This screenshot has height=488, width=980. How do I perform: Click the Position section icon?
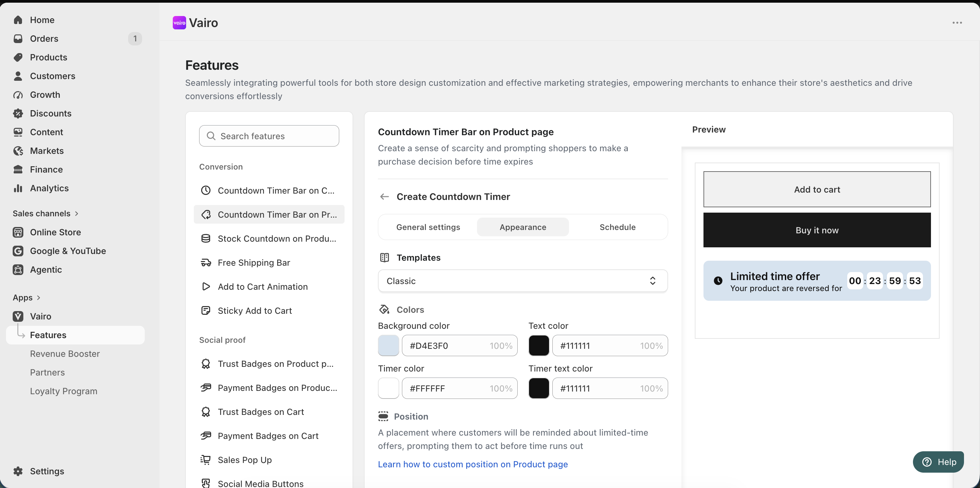click(383, 416)
